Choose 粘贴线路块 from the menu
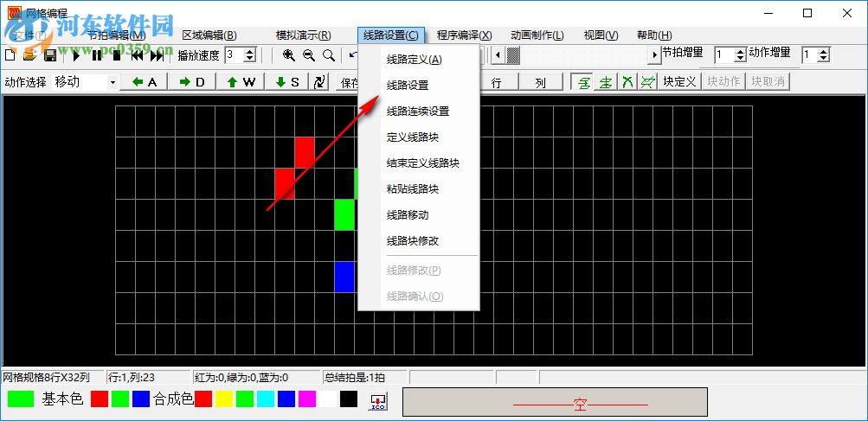Image resolution: width=868 pixels, height=421 pixels. (x=419, y=189)
